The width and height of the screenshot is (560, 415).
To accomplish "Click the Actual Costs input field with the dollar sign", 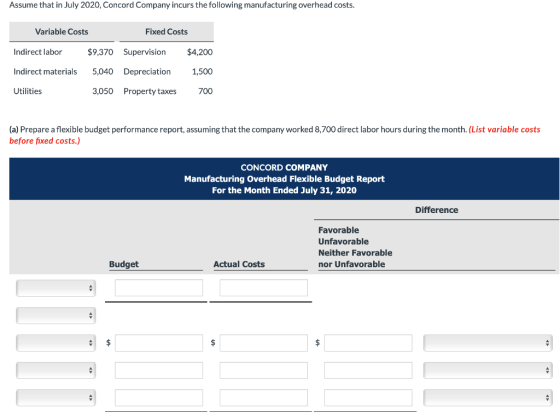I will pyautogui.click(x=264, y=343).
